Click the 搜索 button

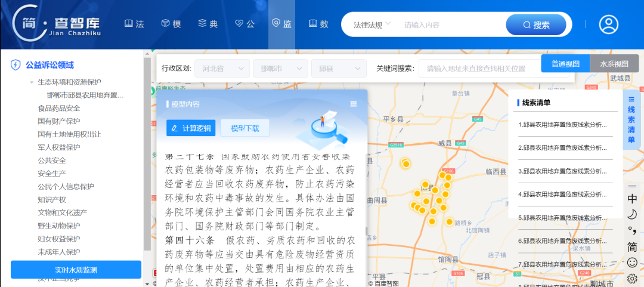536,24
